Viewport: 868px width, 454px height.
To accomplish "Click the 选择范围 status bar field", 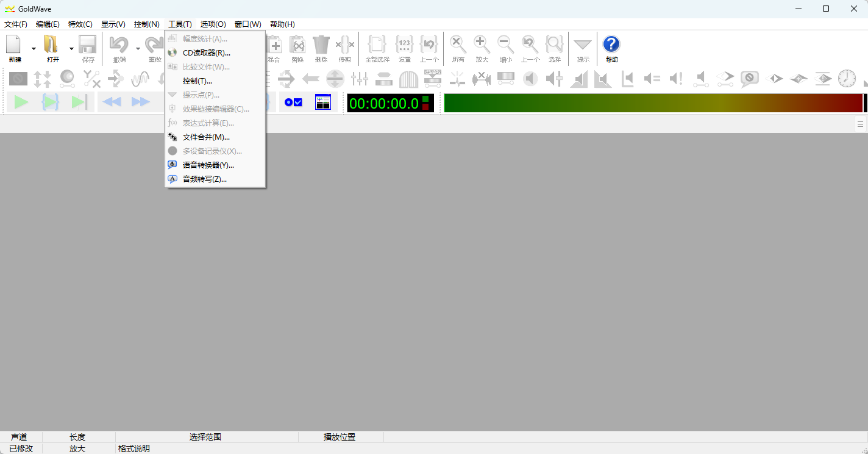I will pyautogui.click(x=207, y=437).
